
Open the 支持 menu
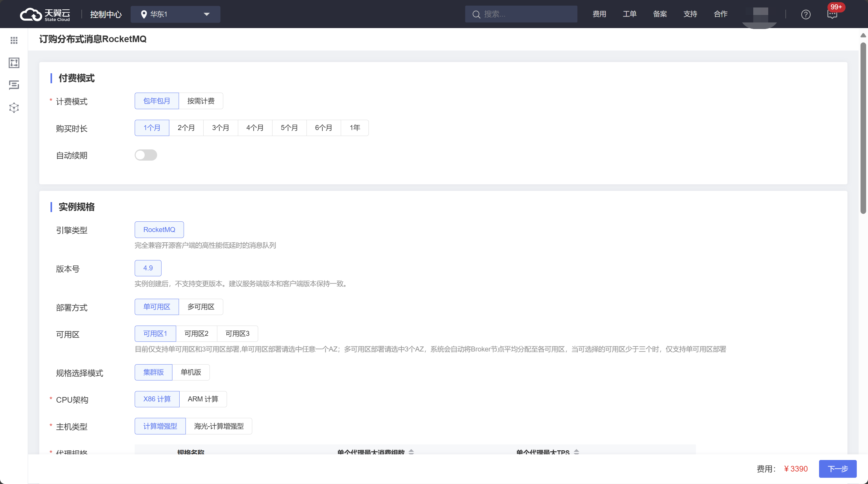point(690,14)
